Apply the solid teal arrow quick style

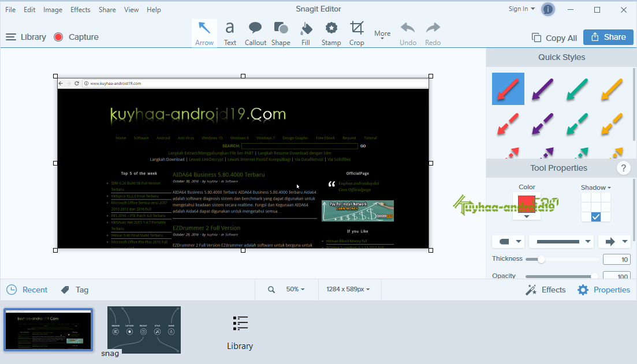578,89
